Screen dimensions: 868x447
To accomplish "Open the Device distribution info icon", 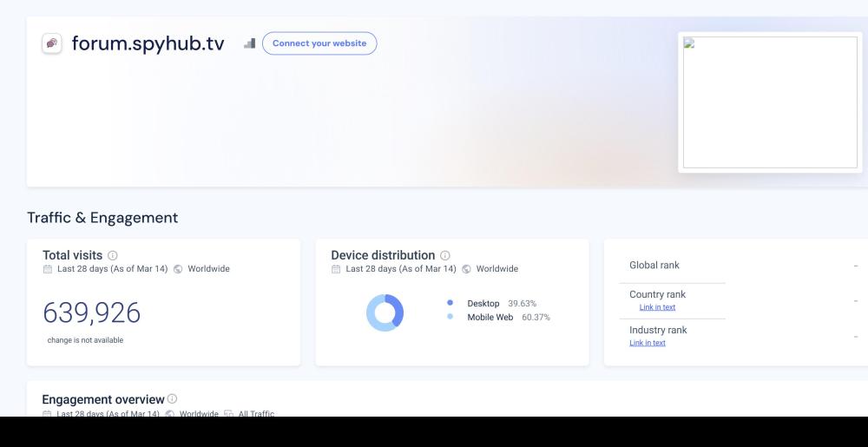I will click(445, 255).
